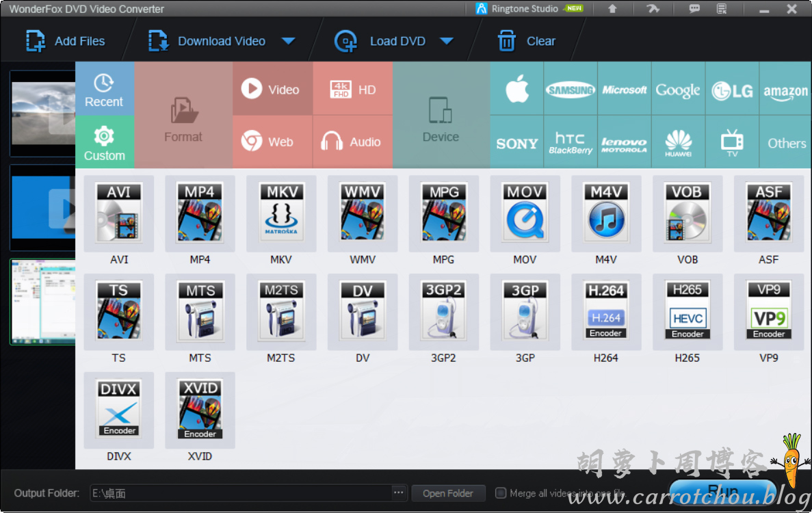Open Google device presets
This screenshot has height=513, width=812.
click(x=679, y=88)
